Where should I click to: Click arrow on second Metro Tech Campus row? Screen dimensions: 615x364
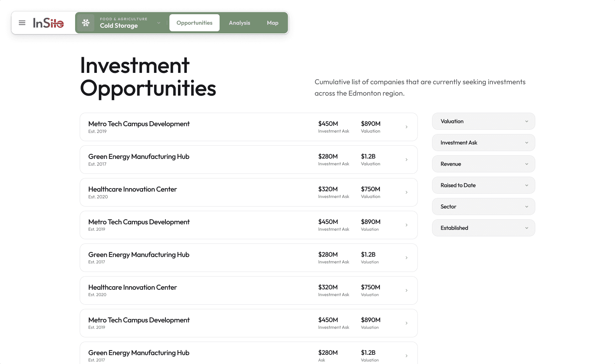[406, 225]
